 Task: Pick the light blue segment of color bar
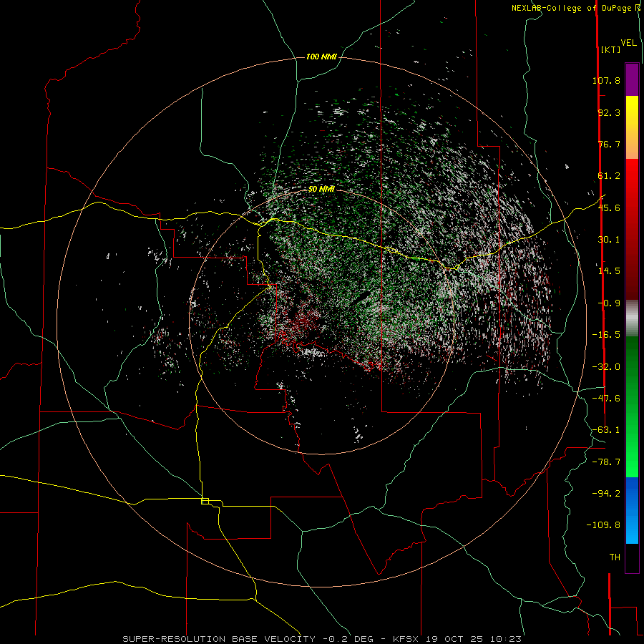point(632,528)
